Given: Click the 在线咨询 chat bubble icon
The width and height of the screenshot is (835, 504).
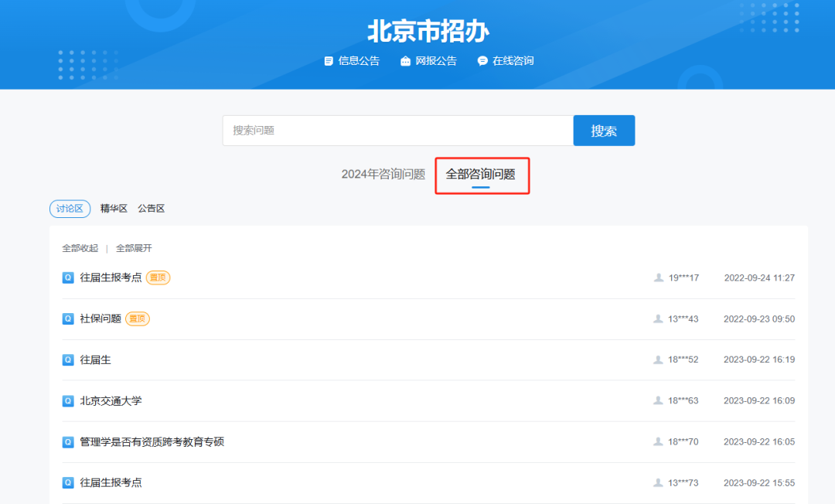Looking at the screenshot, I should tap(482, 61).
